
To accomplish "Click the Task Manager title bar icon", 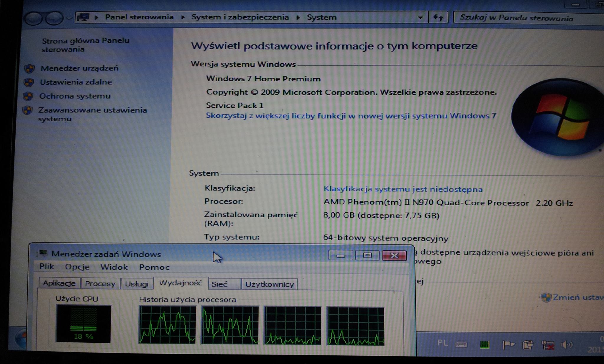I will 42,253.
